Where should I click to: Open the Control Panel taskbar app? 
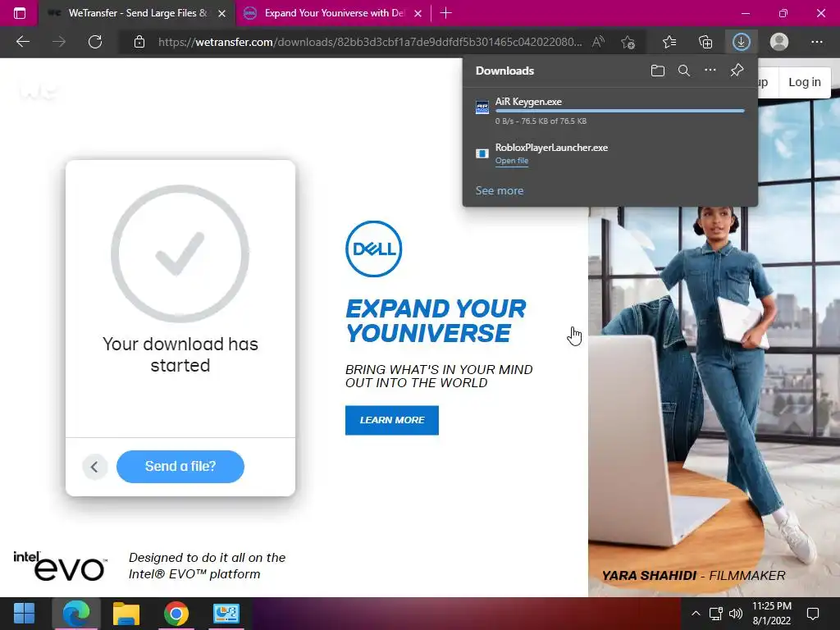(226, 614)
